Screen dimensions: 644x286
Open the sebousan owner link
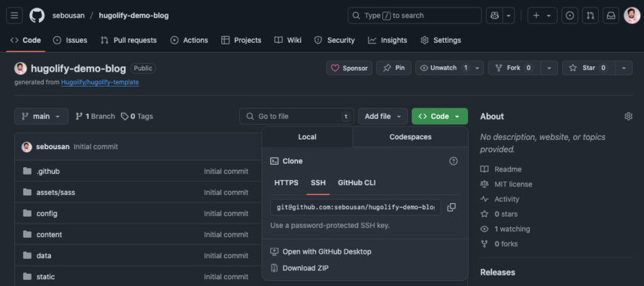68,16
